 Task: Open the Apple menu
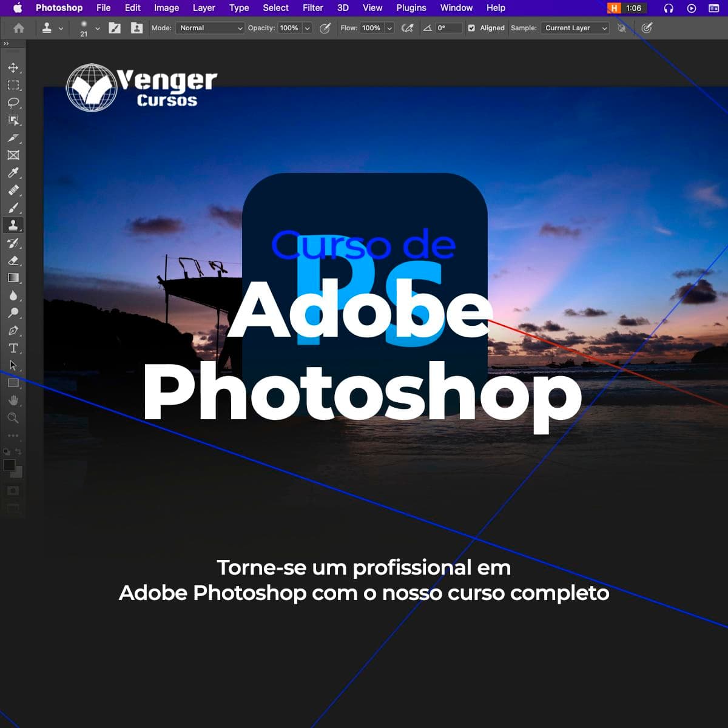click(18, 8)
